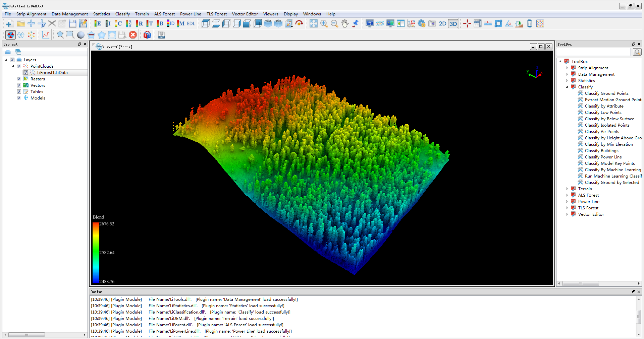Click the length measurement ruler icon
The image size is (644, 339).
click(488, 23)
